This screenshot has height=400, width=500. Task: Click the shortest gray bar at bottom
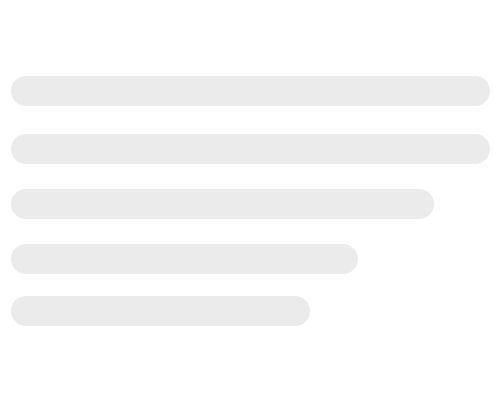coord(160,311)
